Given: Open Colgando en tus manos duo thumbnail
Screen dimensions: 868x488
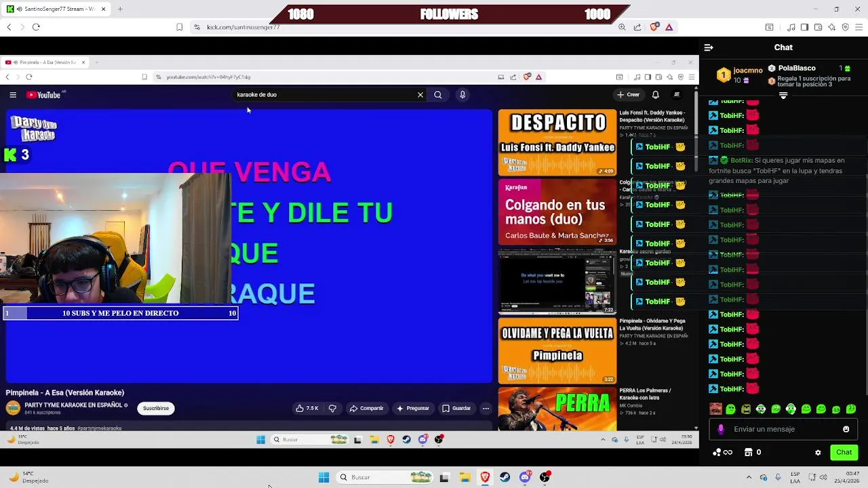Looking at the screenshot, I should tap(557, 211).
